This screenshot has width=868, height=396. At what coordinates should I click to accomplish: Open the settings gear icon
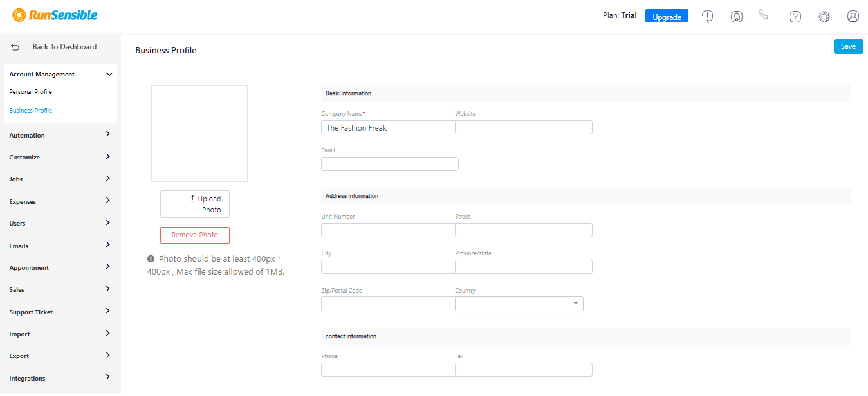(824, 17)
